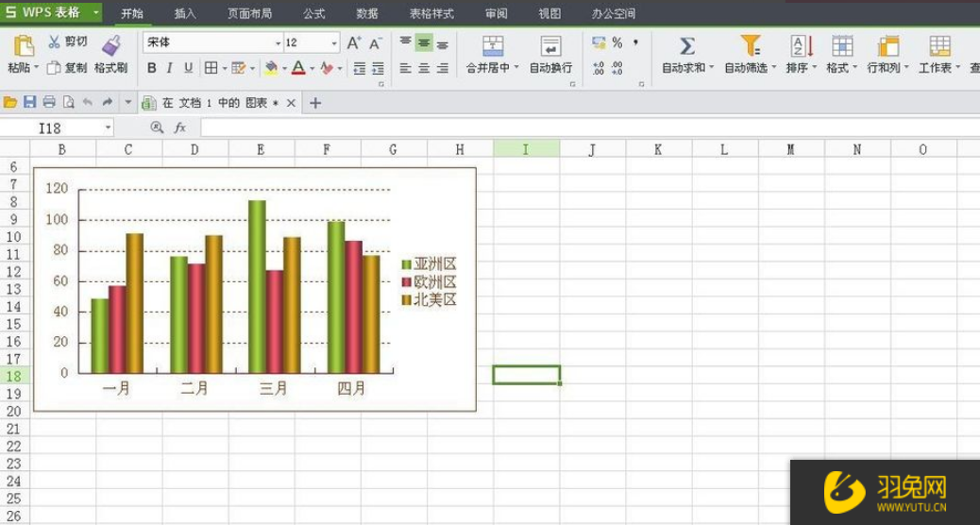Center cell text horizontally
This screenshot has height=525, width=980.
[x=424, y=68]
